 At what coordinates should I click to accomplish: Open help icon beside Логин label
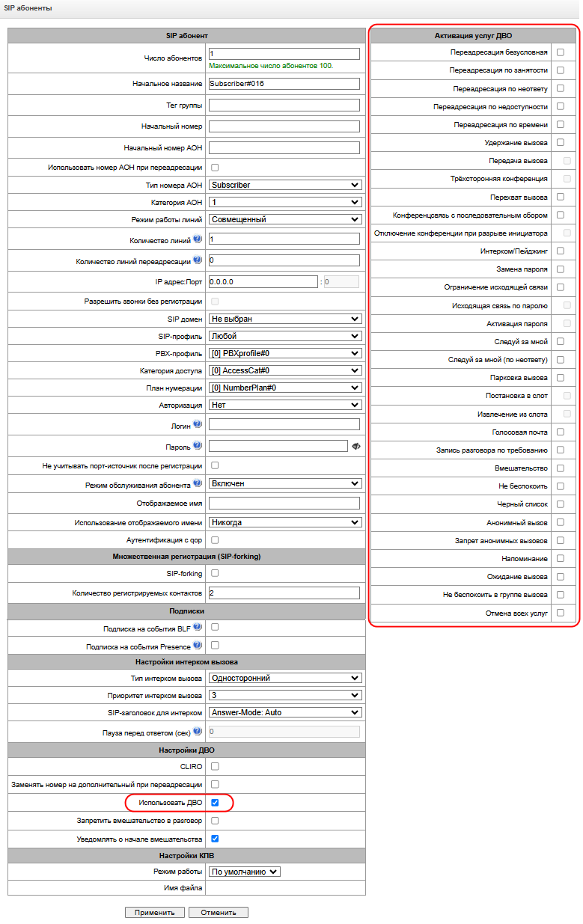tap(198, 423)
